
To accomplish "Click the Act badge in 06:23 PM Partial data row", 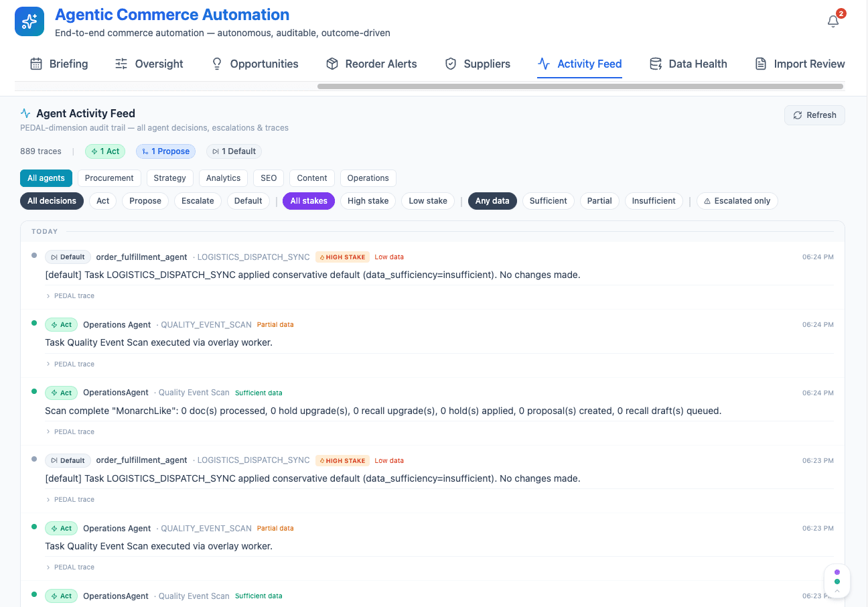I will [61, 528].
